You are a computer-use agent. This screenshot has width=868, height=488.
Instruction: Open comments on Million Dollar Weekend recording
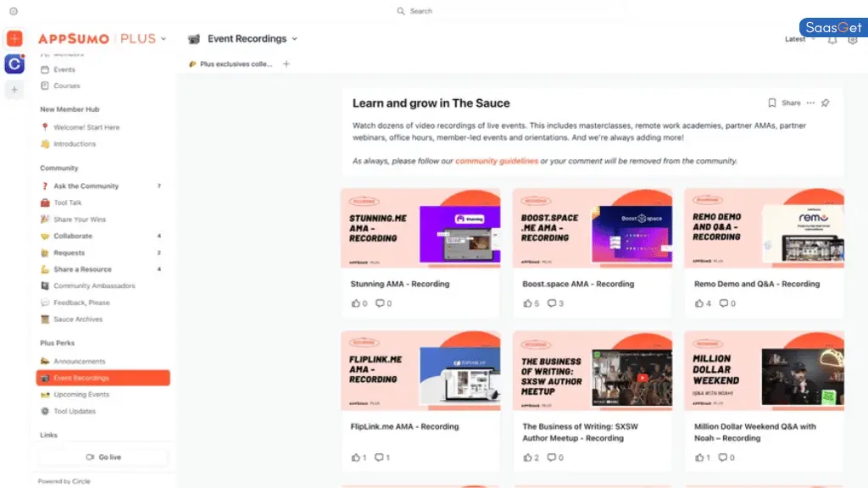click(x=723, y=457)
